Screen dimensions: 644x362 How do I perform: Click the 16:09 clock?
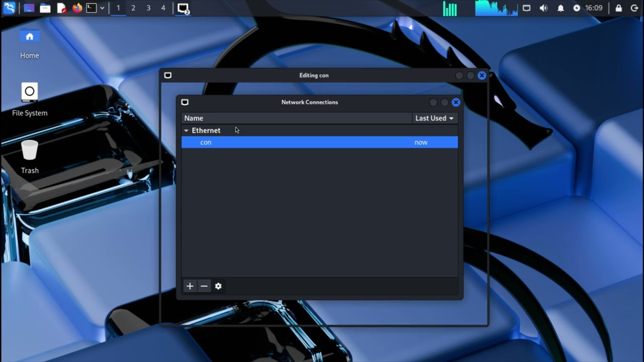[x=594, y=8]
